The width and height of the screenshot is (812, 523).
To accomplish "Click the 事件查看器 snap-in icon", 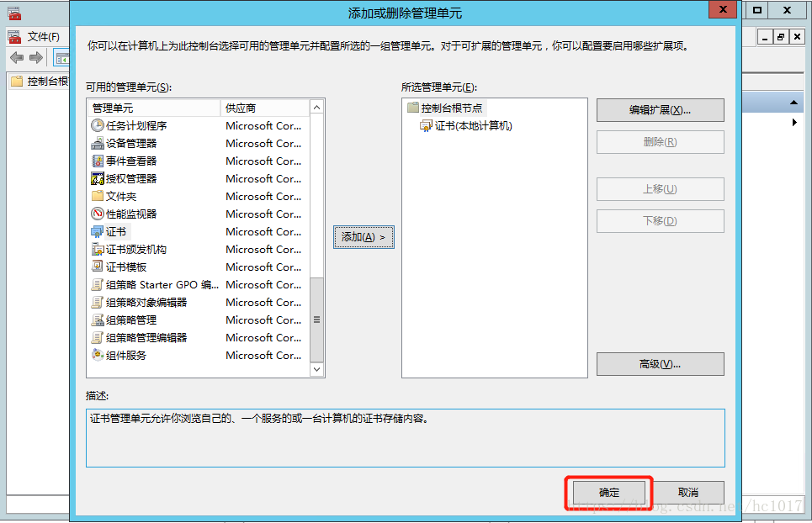I will click(x=98, y=161).
